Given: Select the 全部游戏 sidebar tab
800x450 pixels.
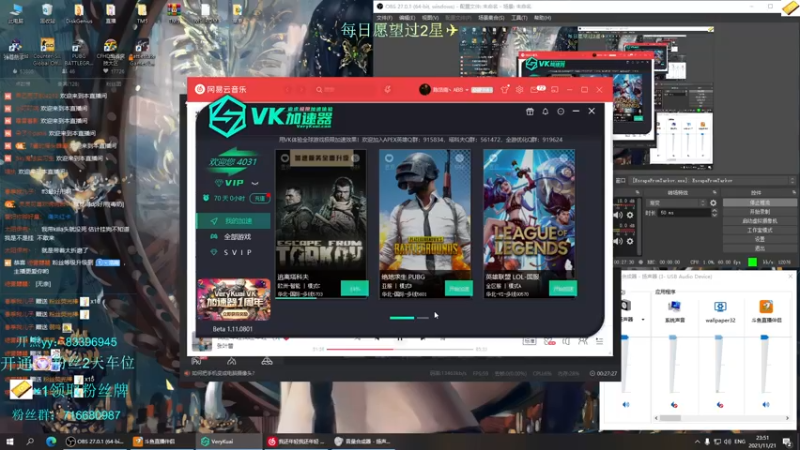Looking at the screenshot, I should coord(234,237).
